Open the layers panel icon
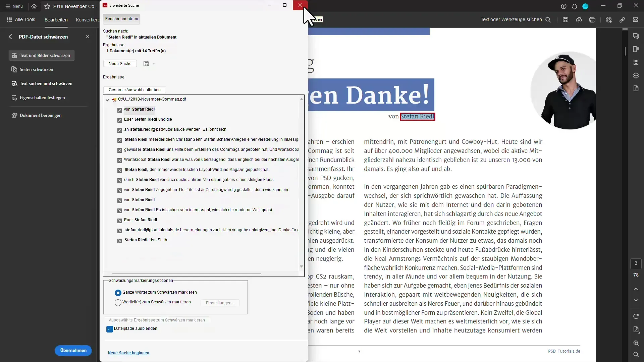Screen dimensions: 644x362 click(636, 75)
